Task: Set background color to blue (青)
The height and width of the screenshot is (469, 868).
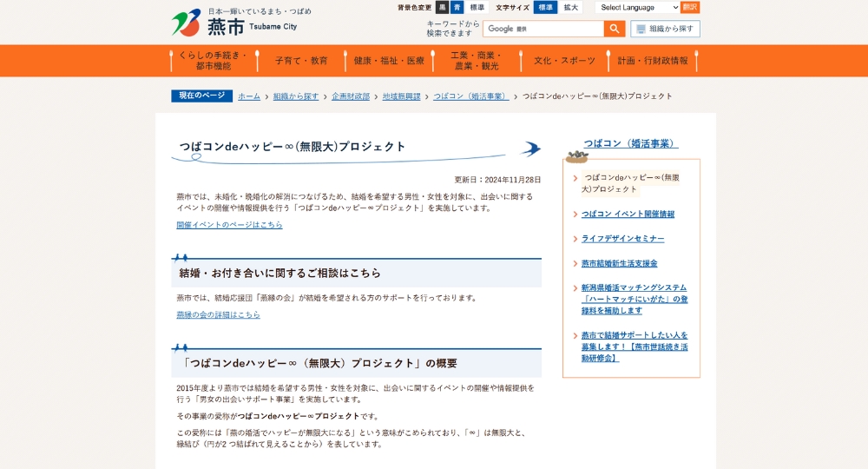Action: [457, 7]
